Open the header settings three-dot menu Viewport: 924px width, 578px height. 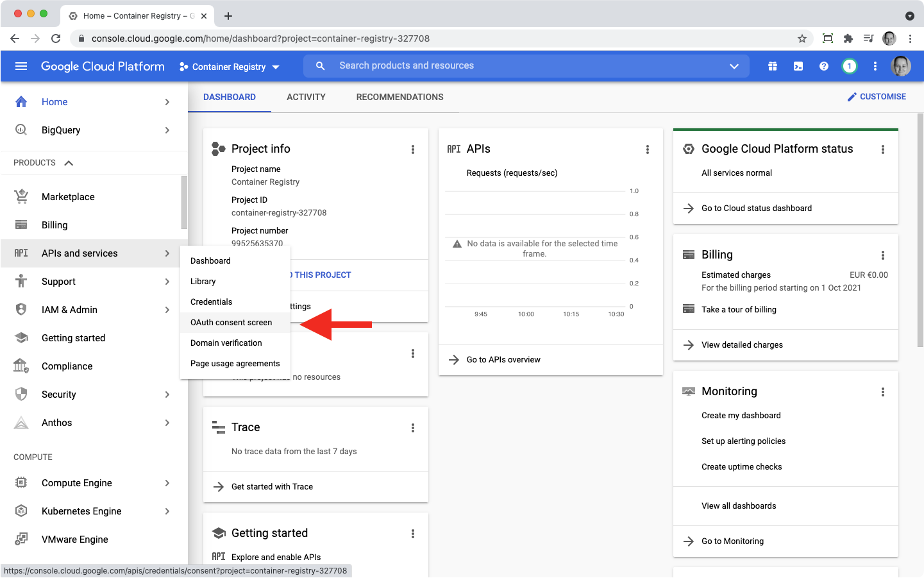click(875, 66)
